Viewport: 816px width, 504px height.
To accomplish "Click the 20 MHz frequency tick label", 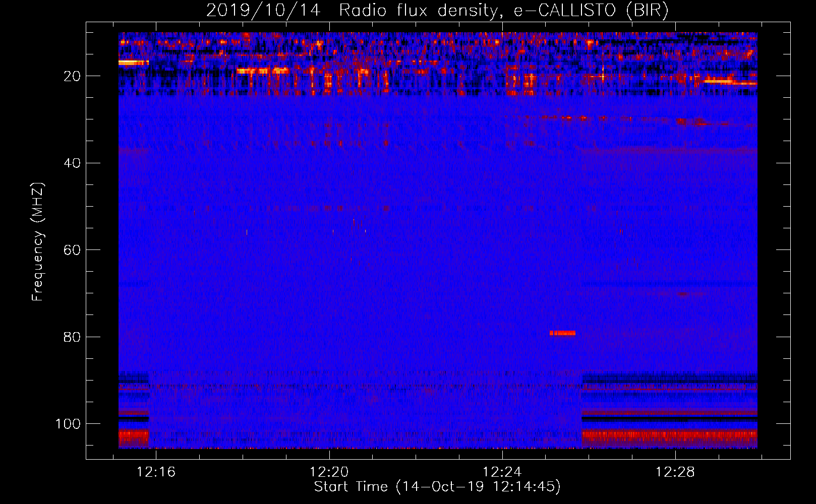I will tap(72, 76).
